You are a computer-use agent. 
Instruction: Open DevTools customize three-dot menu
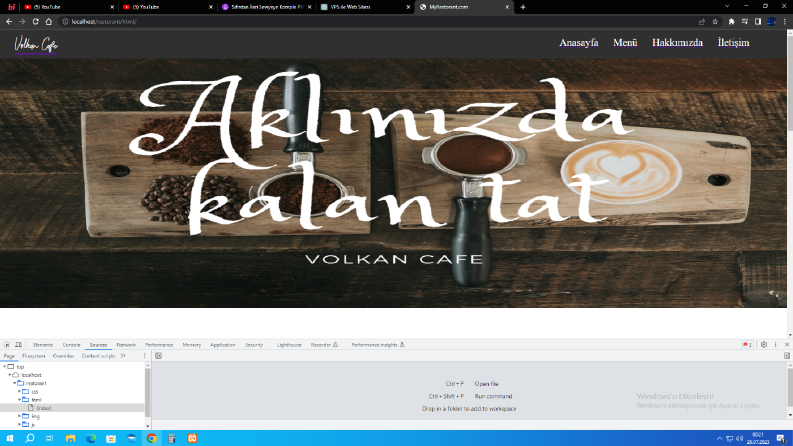pyautogui.click(x=775, y=345)
